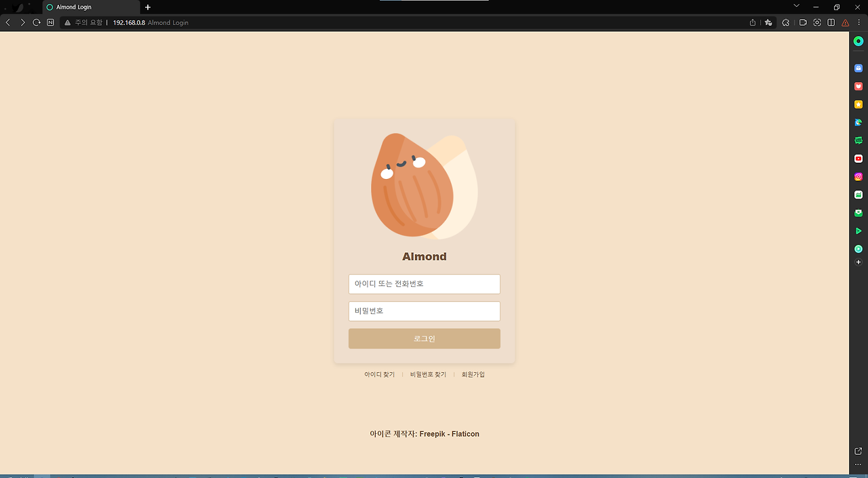The height and width of the screenshot is (478, 868).
Task: Open the red pocket-shaped sidebar app
Action: click(859, 86)
